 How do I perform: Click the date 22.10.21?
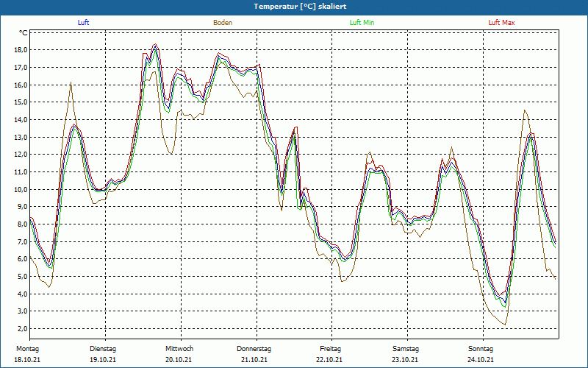pyautogui.click(x=329, y=360)
